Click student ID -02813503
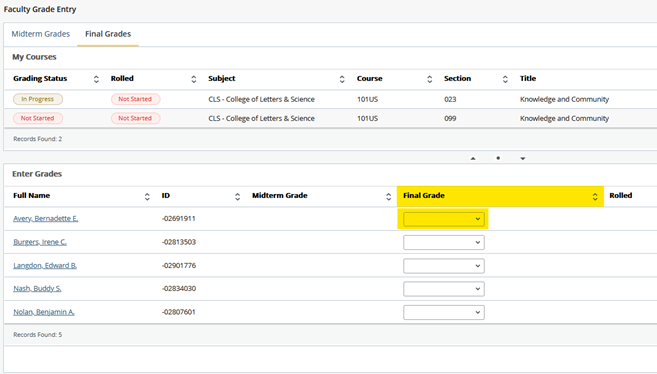The image size is (657, 374). 178,242
